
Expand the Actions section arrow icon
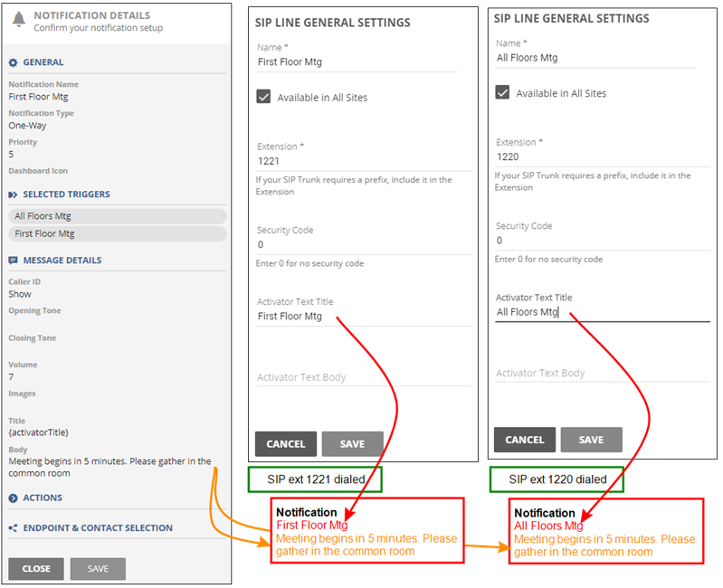[x=13, y=498]
